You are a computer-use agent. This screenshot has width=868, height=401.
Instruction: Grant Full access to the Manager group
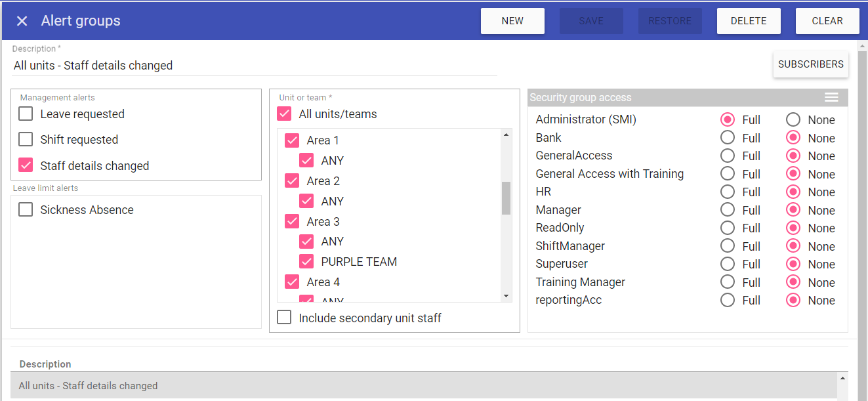pyautogui.click(x=727, y=210)
